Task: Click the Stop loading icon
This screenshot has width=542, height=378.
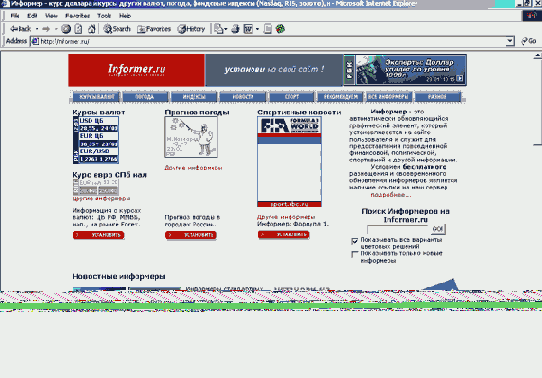Action: [66, 29]
